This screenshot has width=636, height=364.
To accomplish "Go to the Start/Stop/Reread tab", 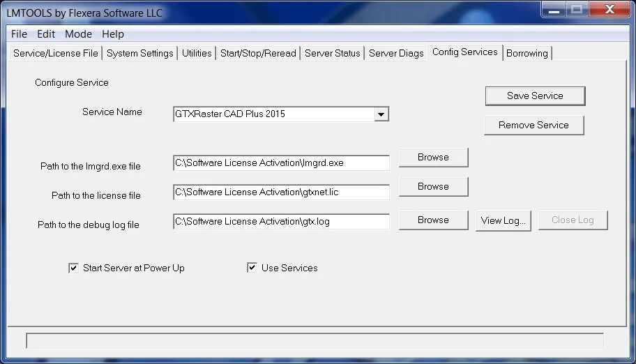I will click(x=258, y=53).
